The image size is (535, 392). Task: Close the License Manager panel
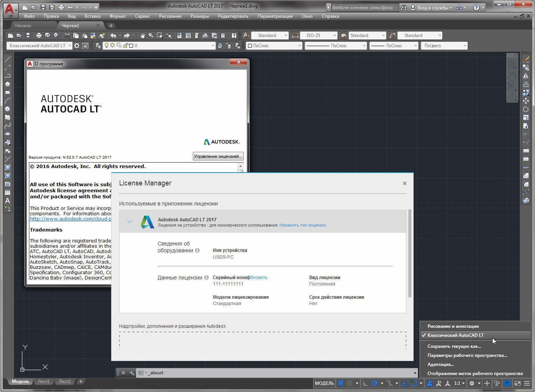pos(405,183)
